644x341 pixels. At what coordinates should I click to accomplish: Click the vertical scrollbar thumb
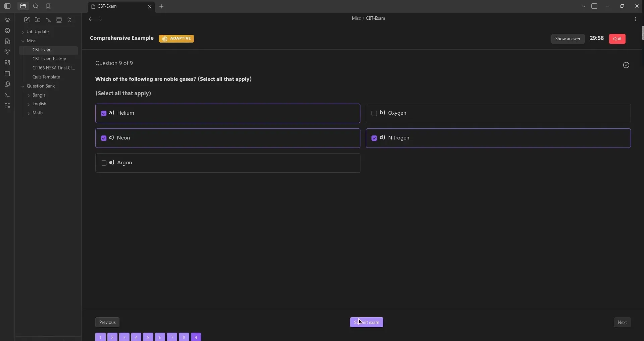click(643, 33)
